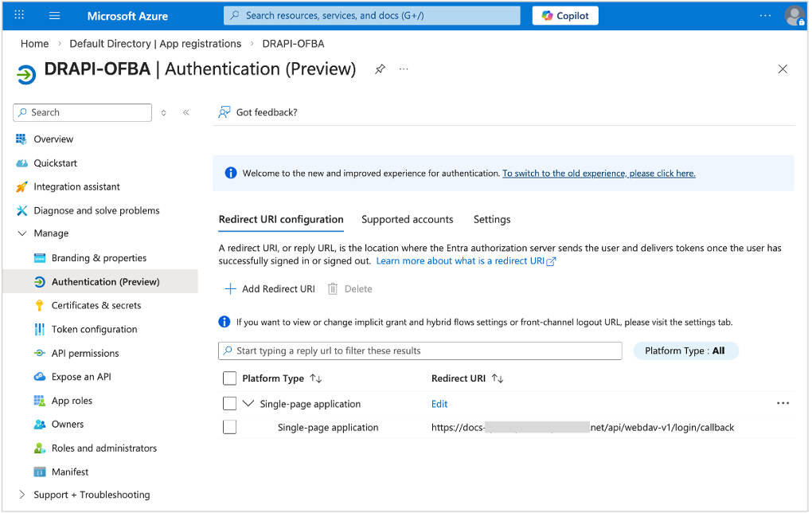Open the Settings tab
This screenshot has width=812, height=513.
pos(491,219)
